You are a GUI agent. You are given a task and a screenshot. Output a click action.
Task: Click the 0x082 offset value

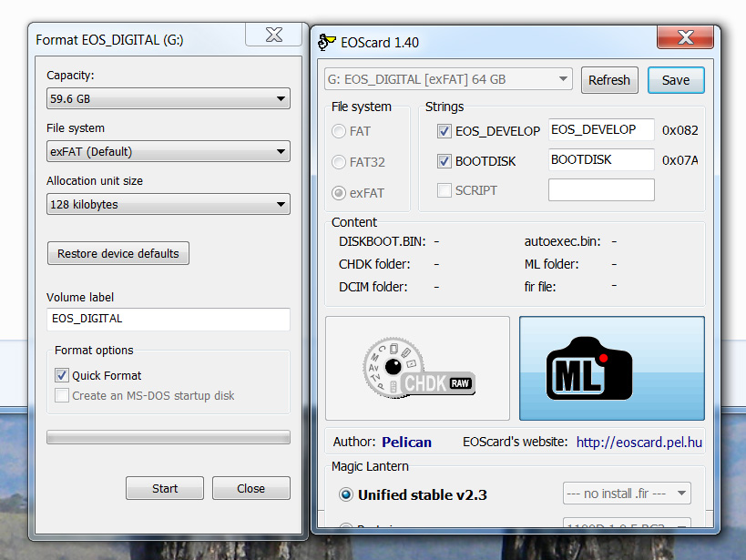(680, 130)
